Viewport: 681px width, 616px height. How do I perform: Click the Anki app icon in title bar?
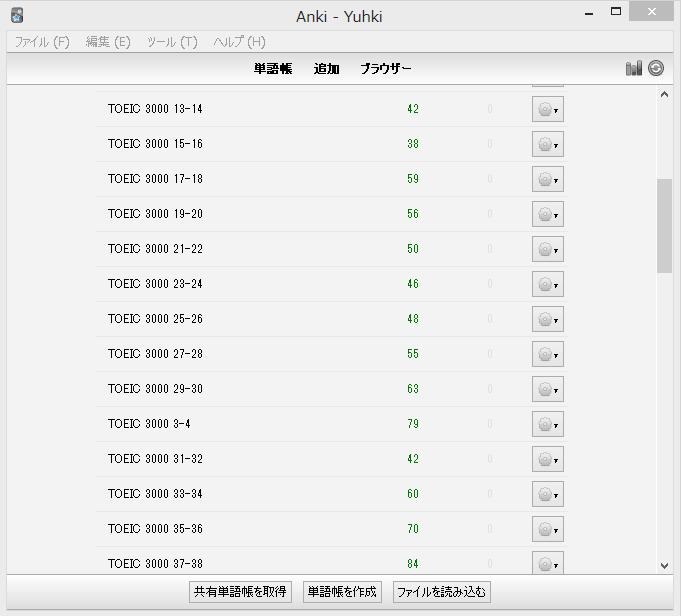[x=16, y=15]
